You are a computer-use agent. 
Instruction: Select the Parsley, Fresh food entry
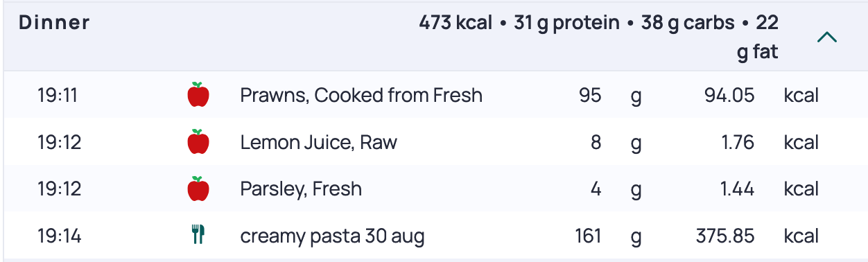point(301,189)
